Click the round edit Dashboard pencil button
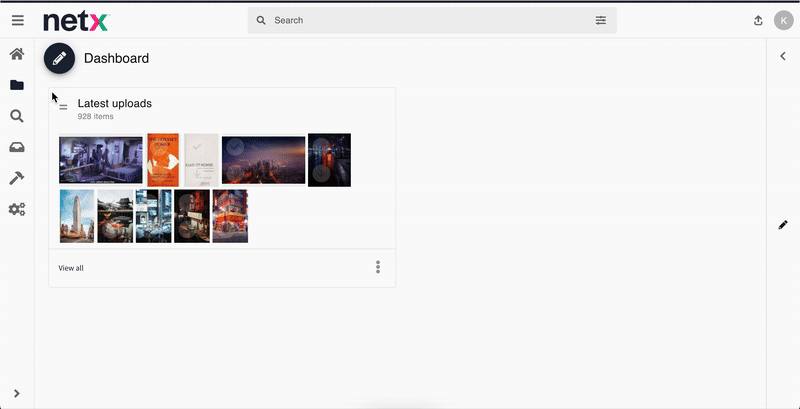This screenshot has height=409, width=800. [x=59, y=58]
